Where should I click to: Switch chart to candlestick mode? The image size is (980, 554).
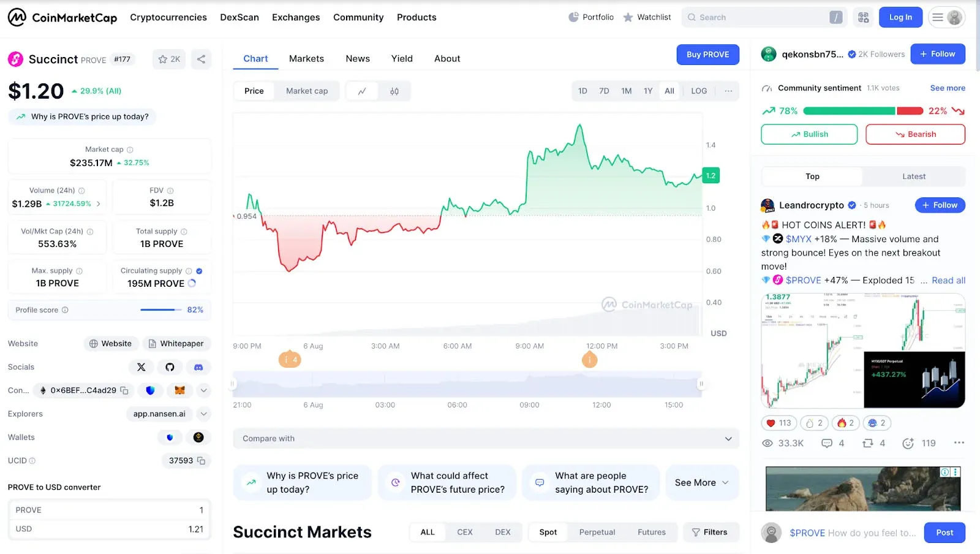(394, 91)
